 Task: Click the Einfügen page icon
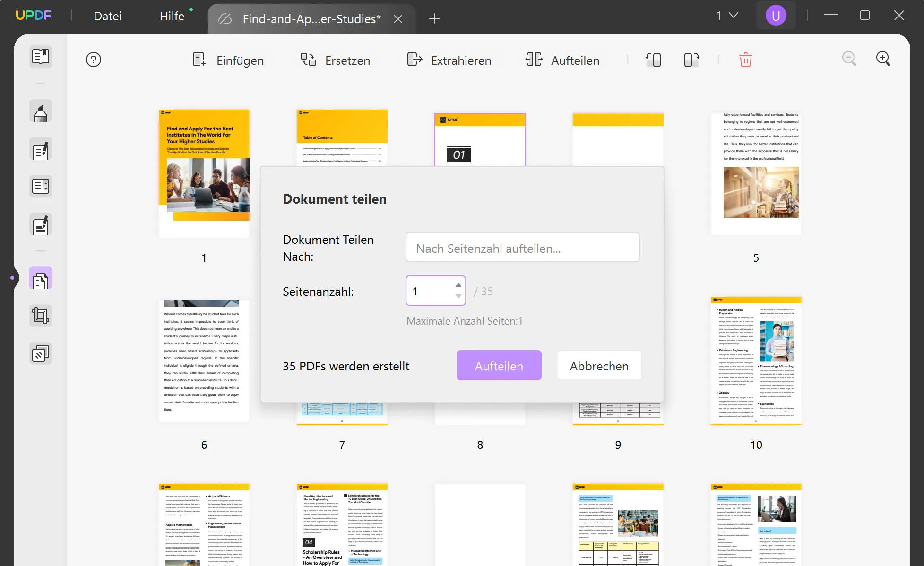click(199, 60)
